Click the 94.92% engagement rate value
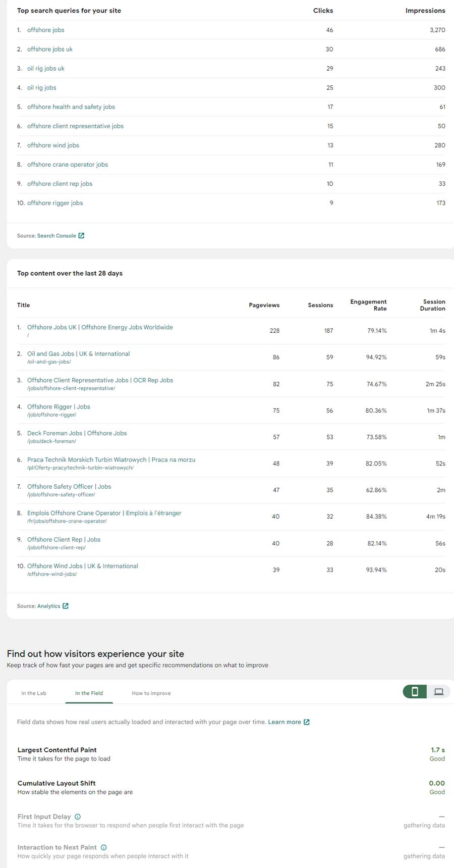 [376, 357]
